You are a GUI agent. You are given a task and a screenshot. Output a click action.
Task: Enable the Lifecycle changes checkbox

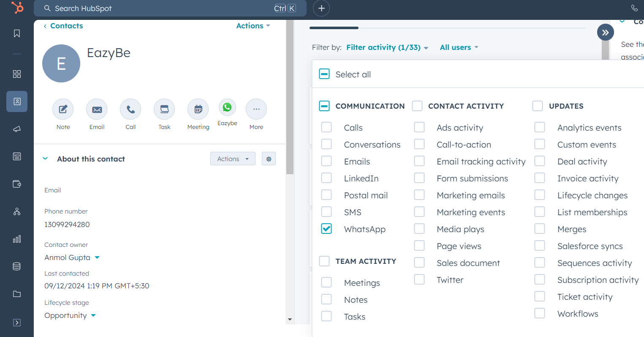click(x=540, y=195)
